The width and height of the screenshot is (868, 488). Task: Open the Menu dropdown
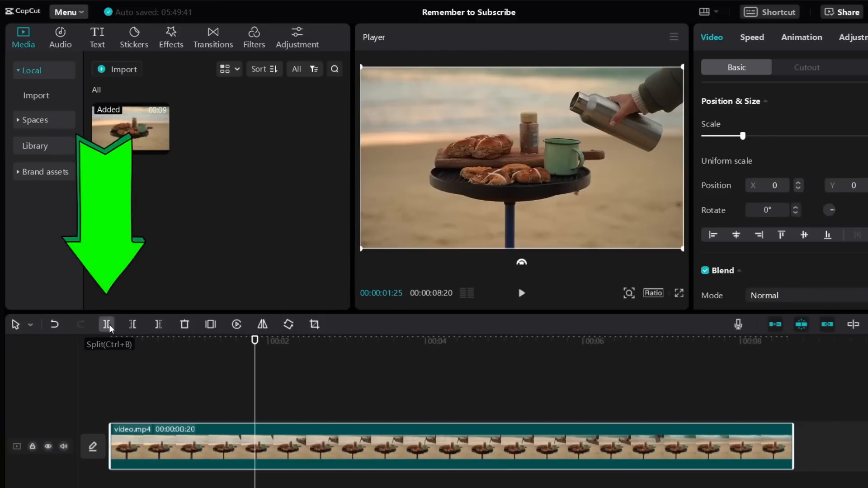coord(69,12)
